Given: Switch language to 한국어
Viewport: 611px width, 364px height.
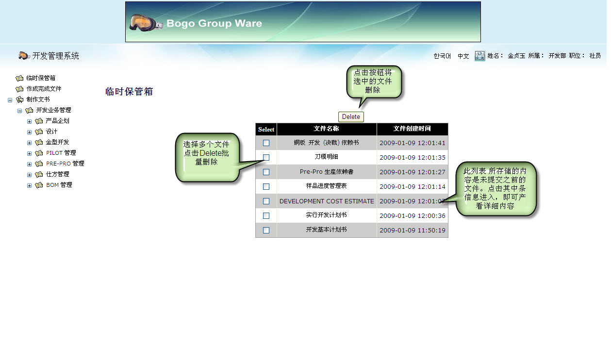Looking at the screenshot, I should [442, 56].
